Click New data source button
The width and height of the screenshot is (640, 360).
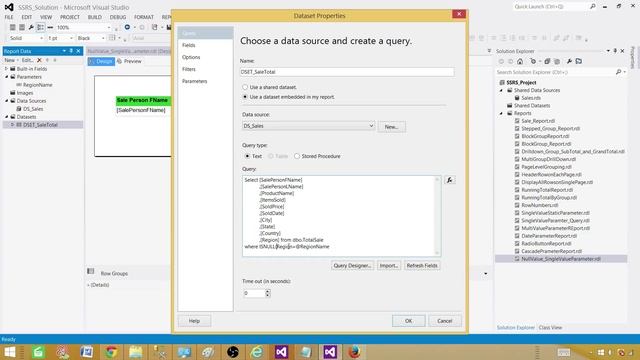click(x=391, y=127)
